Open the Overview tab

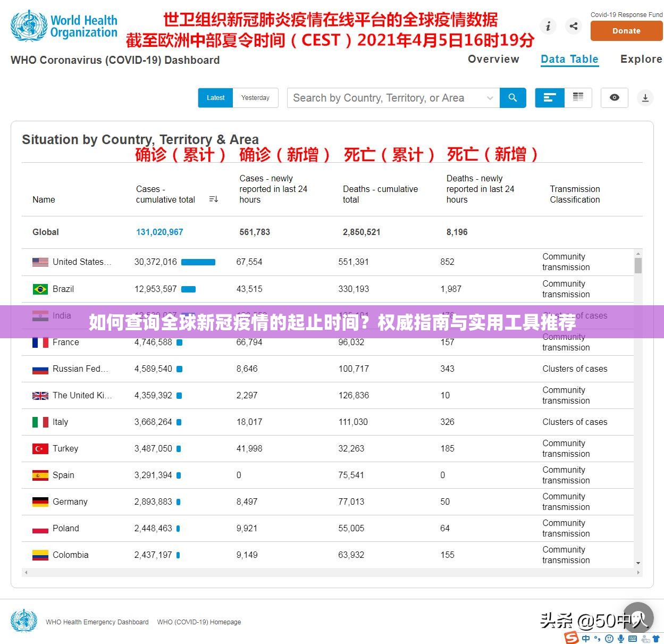[x=493, y=59]
